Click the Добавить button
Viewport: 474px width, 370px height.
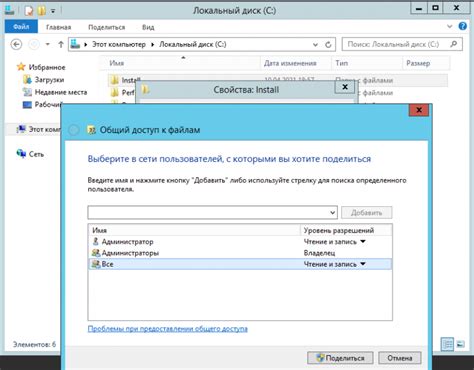point(367,212)
